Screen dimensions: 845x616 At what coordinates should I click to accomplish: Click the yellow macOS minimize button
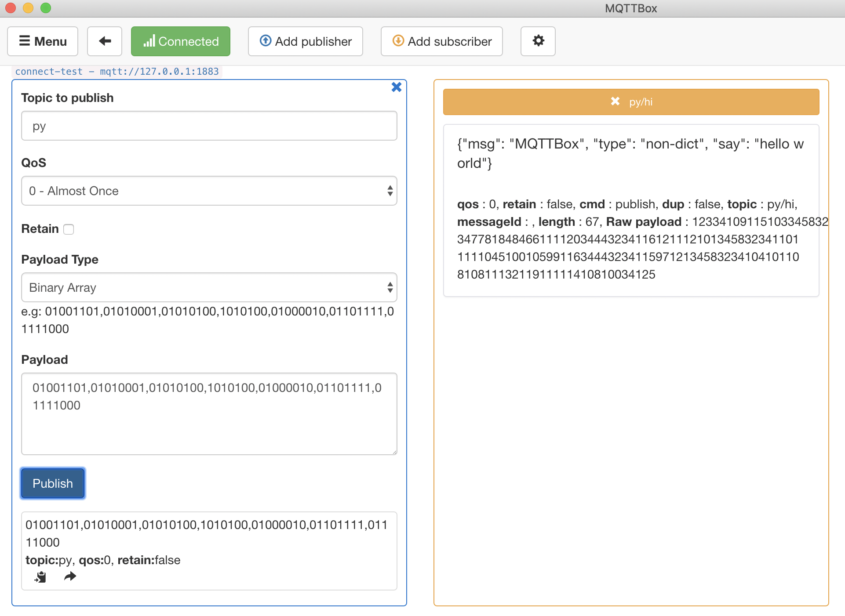[x=28, y=8]
